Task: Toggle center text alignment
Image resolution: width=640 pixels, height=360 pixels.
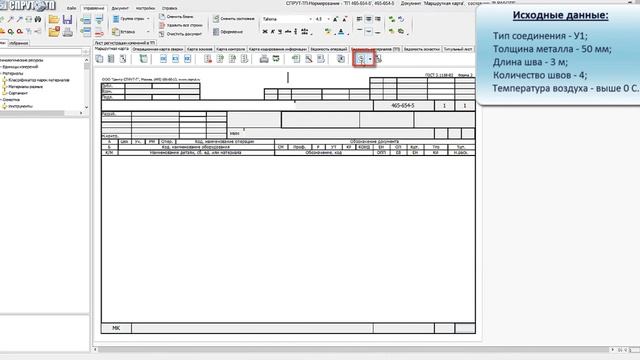Action: coord(368,19)
